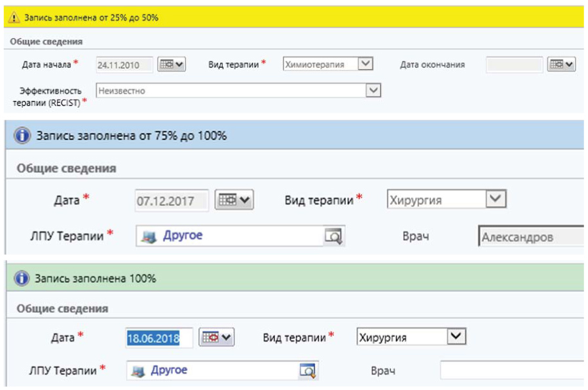Click the ЛПУ Терапии lookup icon in the blue section
Screen dimensions: 588x390
[x=334, y=237]
